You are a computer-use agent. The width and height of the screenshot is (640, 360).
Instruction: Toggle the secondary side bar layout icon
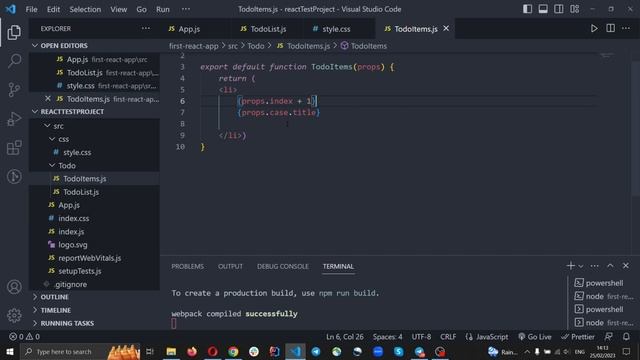pyautogui.click(x=558, y=9)
